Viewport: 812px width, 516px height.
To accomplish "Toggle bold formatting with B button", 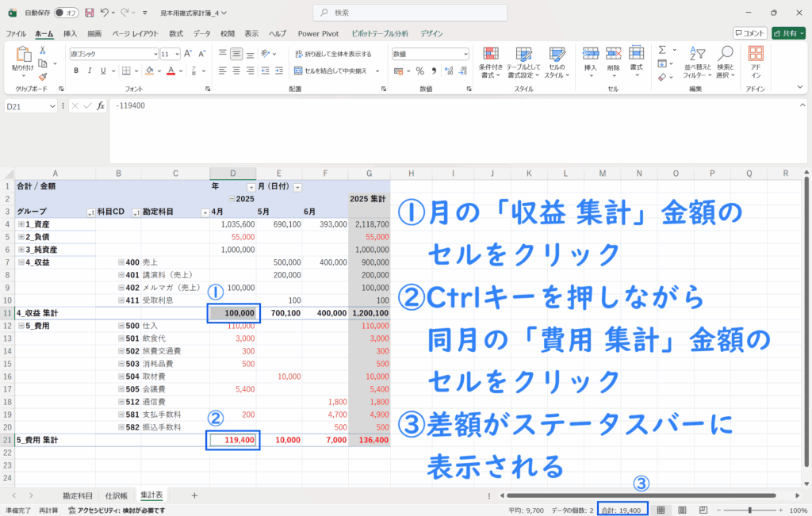I will [x=77, y=71].
